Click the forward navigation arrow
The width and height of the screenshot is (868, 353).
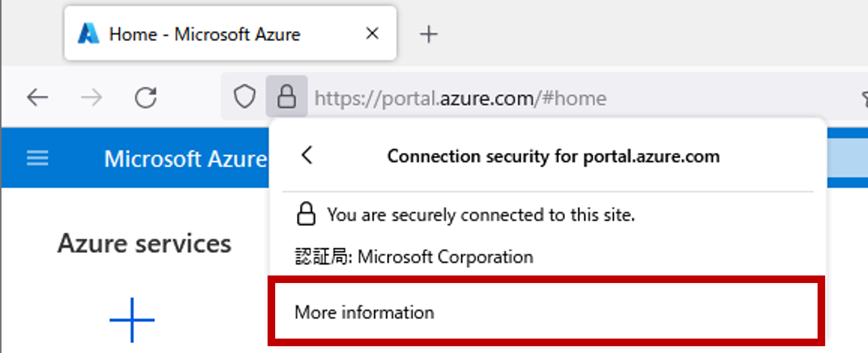92,97
